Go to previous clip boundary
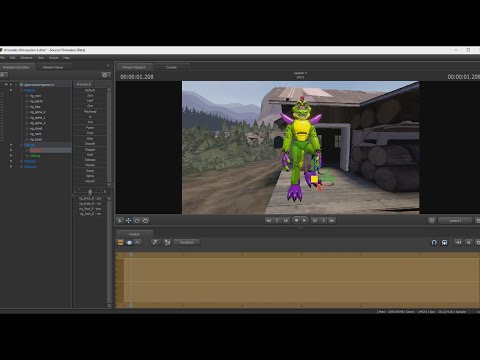 point(286,221)
